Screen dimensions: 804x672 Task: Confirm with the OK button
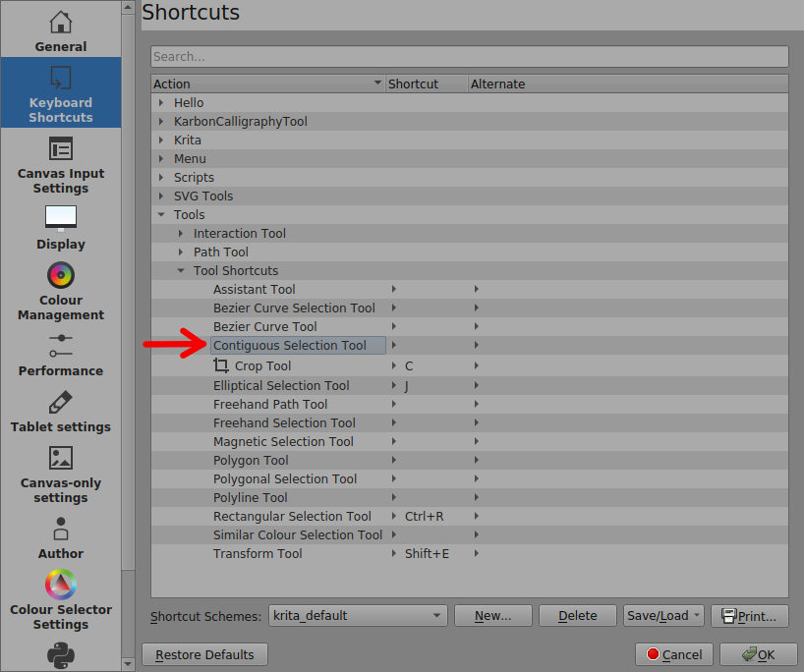(759, 654)
